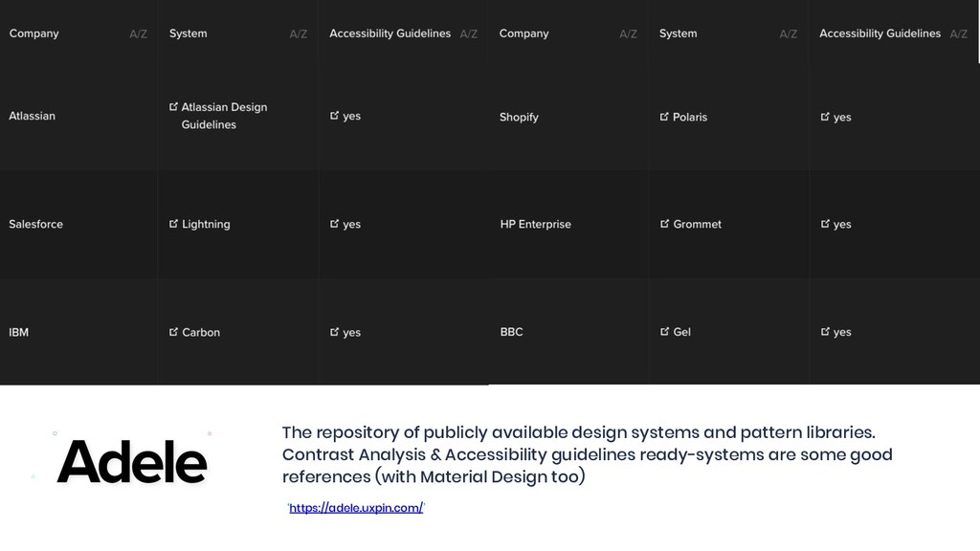This screenshot has height=551, width=980.
Task: Sort right table Company column A/Z
Action: [628, 33]
